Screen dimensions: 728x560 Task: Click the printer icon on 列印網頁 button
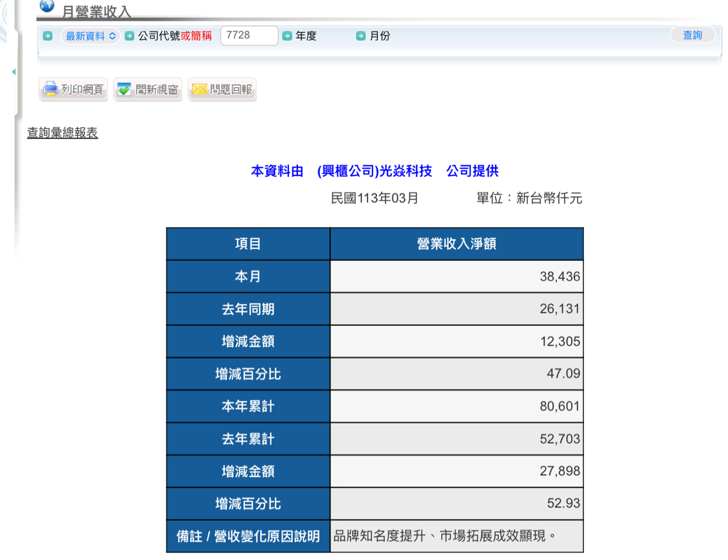click(50, 89)
